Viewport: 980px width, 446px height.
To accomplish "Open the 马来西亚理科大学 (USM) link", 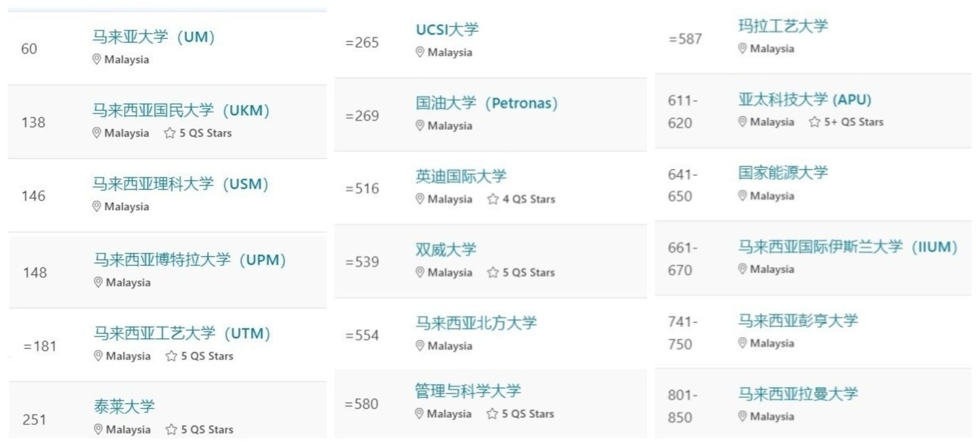I will pyautogui.click(x=181, y=184).
